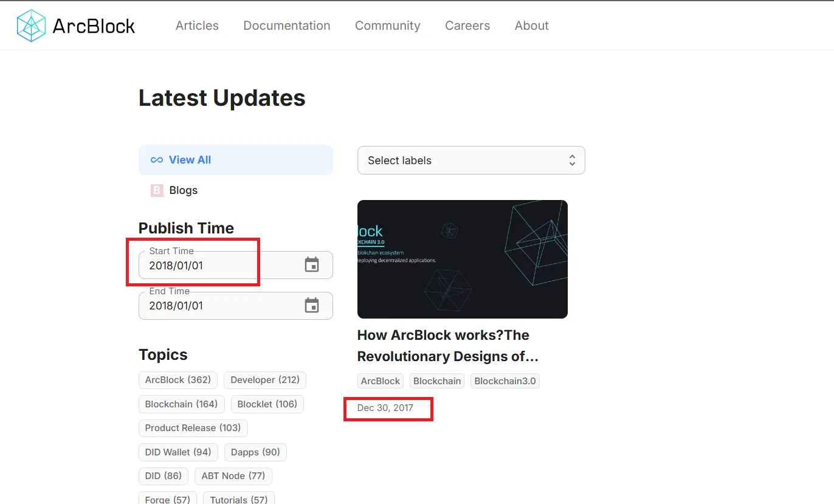Viewport: 834px width, 504px height.
Task: Open the Start Time calendar picker icon
Action: 312,265
